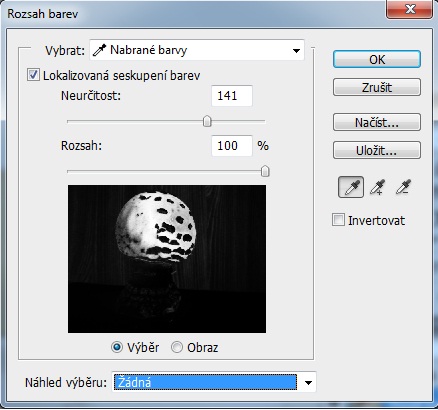This screenshot has height=410, width=438.
Task: Click the Rozsah slider handle
Action: 265,171
